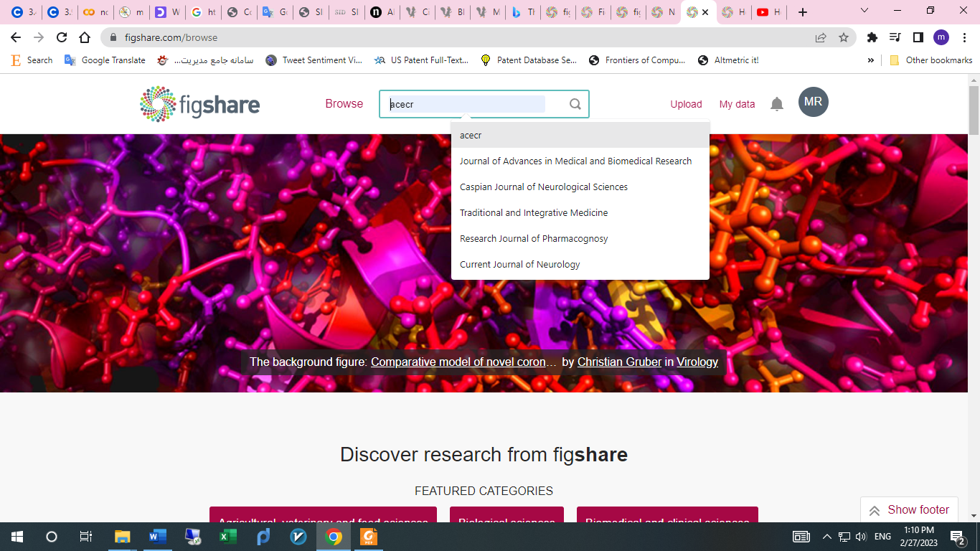Image resolution: width=980 pixels, height=551 pixels.
Task: Switch to the 'SID' tab
Action: (x=346, y=12)
